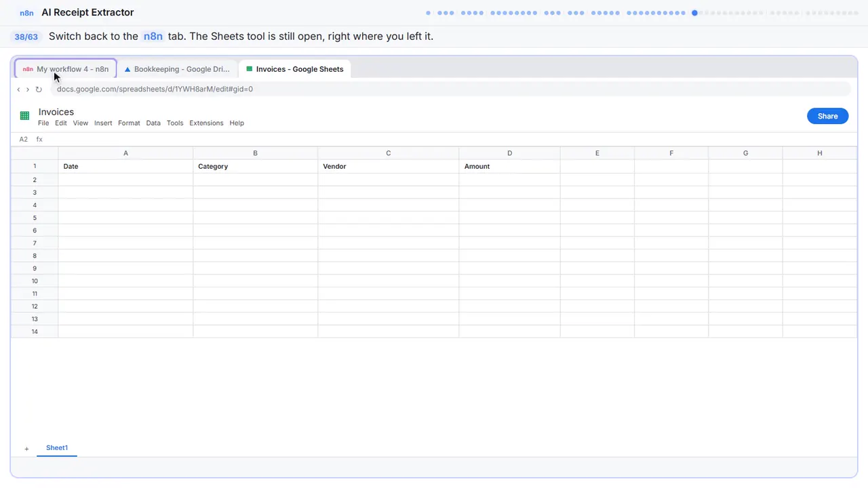Click the n8n logo beside AI Receipt Extractor
This screenshot has height=488, width=868.
[x=26, y=13]
